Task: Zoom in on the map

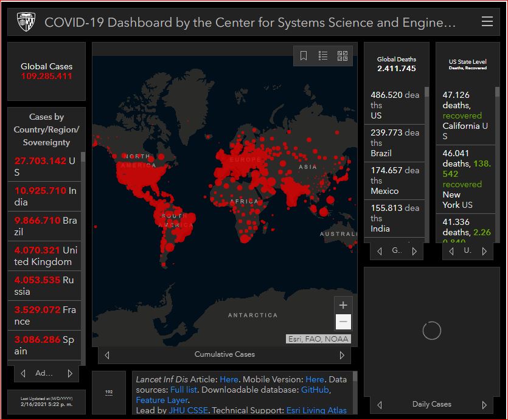Action: pos(343,305)
